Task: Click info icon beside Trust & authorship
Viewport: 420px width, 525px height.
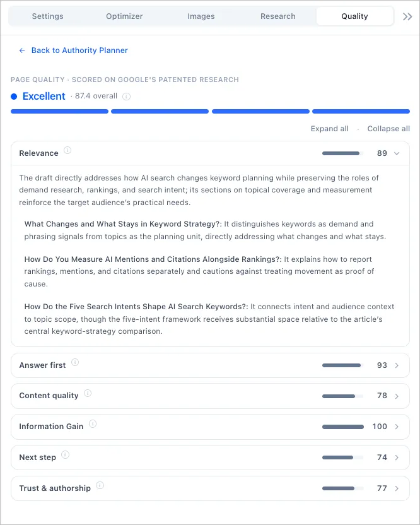Action: (x=100, y=485)
